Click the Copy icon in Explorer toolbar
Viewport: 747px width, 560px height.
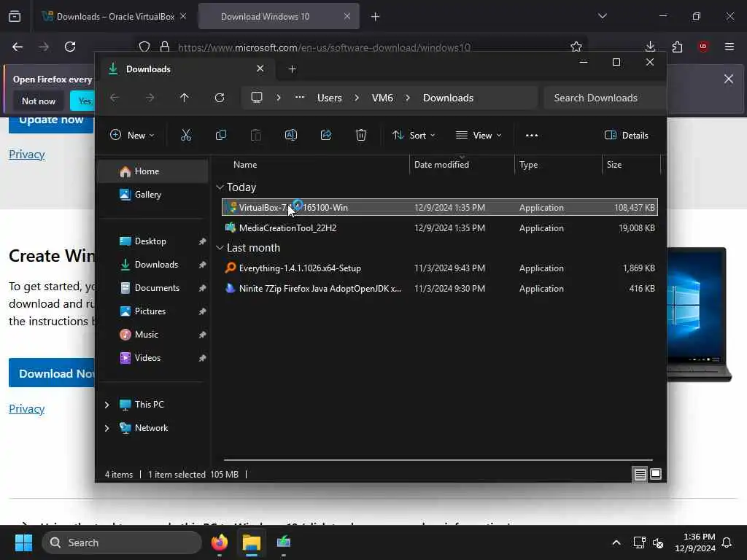[220, 135]
